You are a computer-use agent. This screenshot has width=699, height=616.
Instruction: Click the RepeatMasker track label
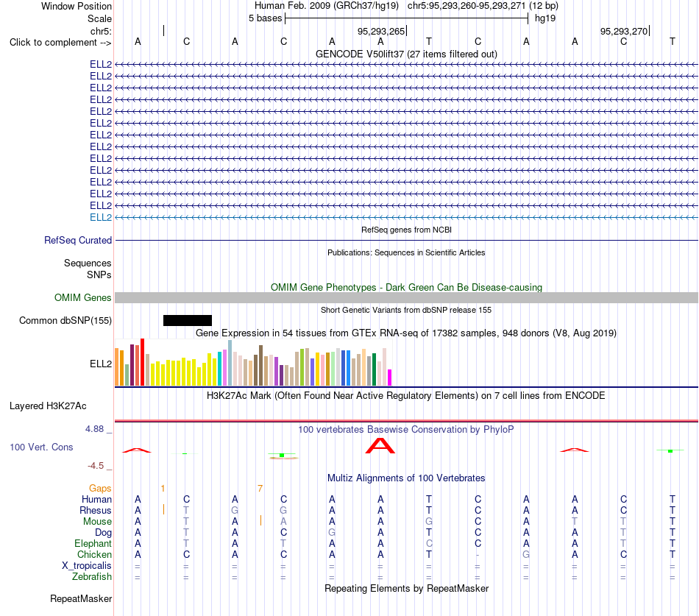tap(81, 598)
